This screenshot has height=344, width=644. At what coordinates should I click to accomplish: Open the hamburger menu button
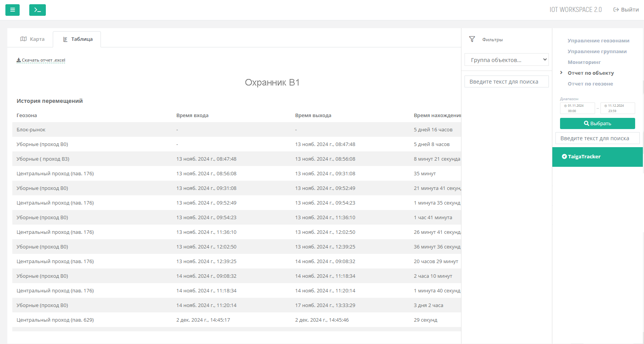click(12, 10)
